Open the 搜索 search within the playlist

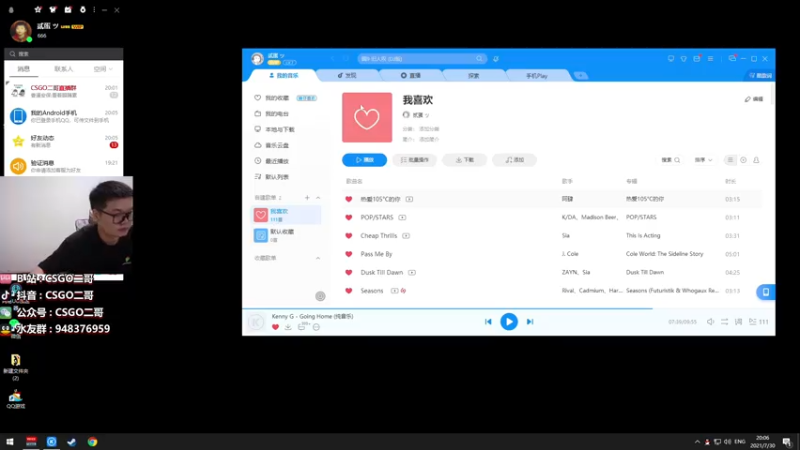[670, 160]
